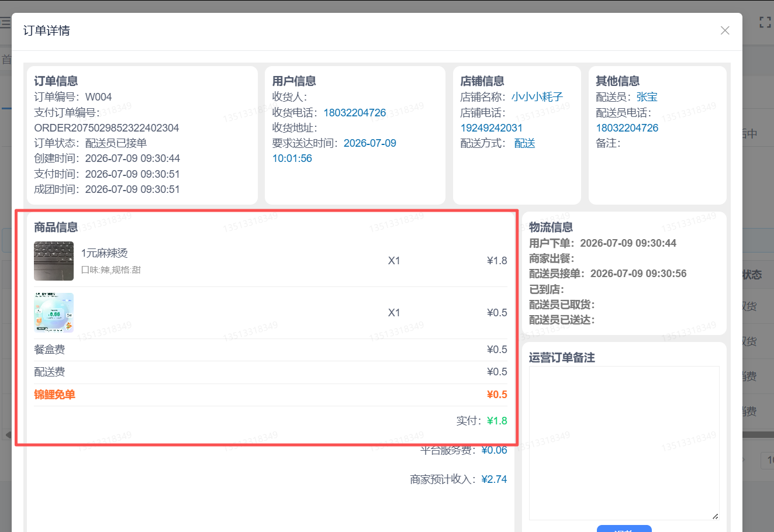This screenshot has width=774, height=532.
Task: Close the 订单详情 dialog
Action: pos(725,30)
